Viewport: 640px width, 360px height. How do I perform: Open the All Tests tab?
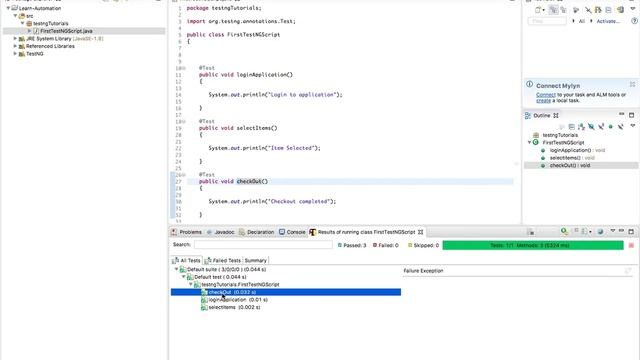pyautogui.click(x=187, y=260)
